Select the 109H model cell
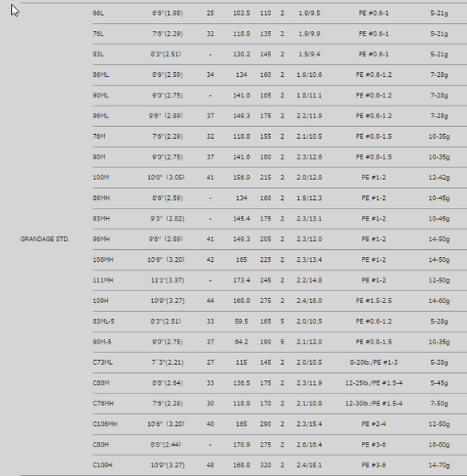Screen dimensions: 467x476 pyautogui.click(x=101, y=301)
